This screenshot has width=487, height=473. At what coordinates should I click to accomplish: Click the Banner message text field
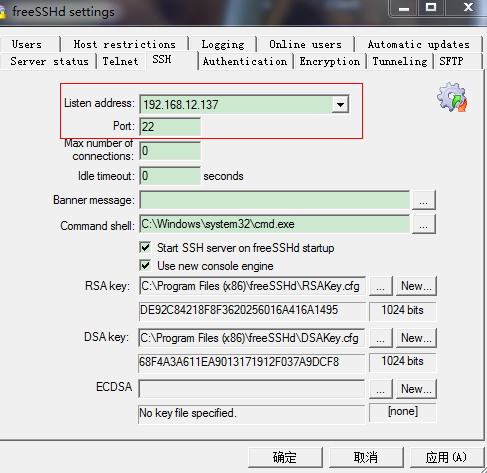274,200
